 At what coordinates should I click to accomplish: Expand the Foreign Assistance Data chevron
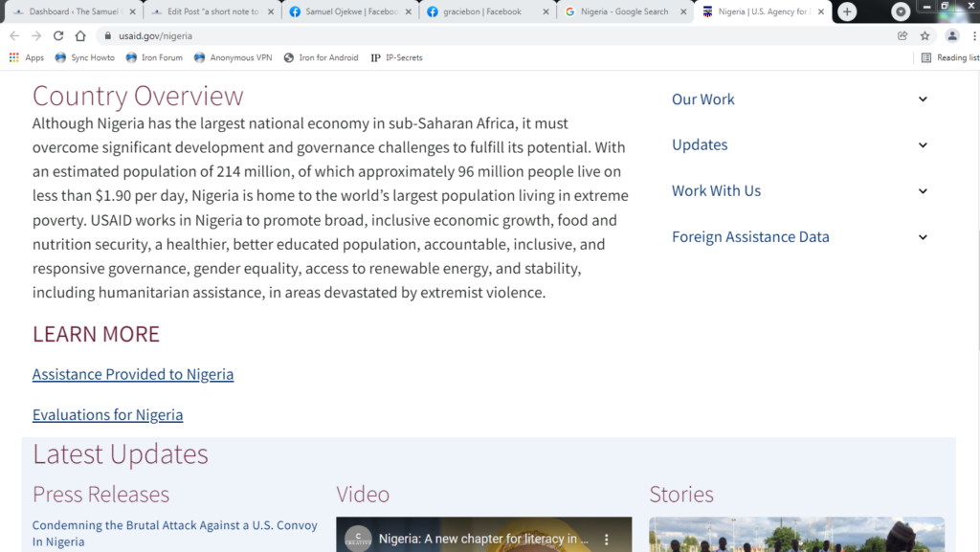click(x=923, y=237)
